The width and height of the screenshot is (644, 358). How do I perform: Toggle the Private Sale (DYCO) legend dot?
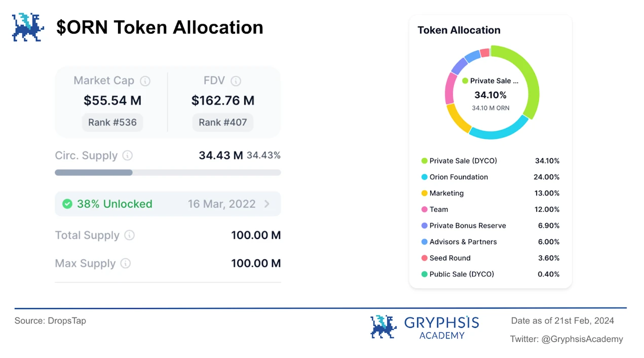coord(424,161)
